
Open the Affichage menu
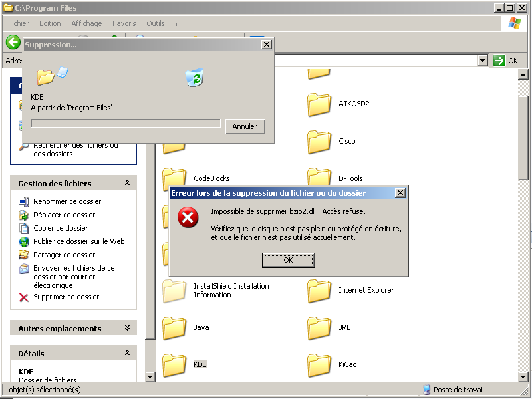click(86, 23)
